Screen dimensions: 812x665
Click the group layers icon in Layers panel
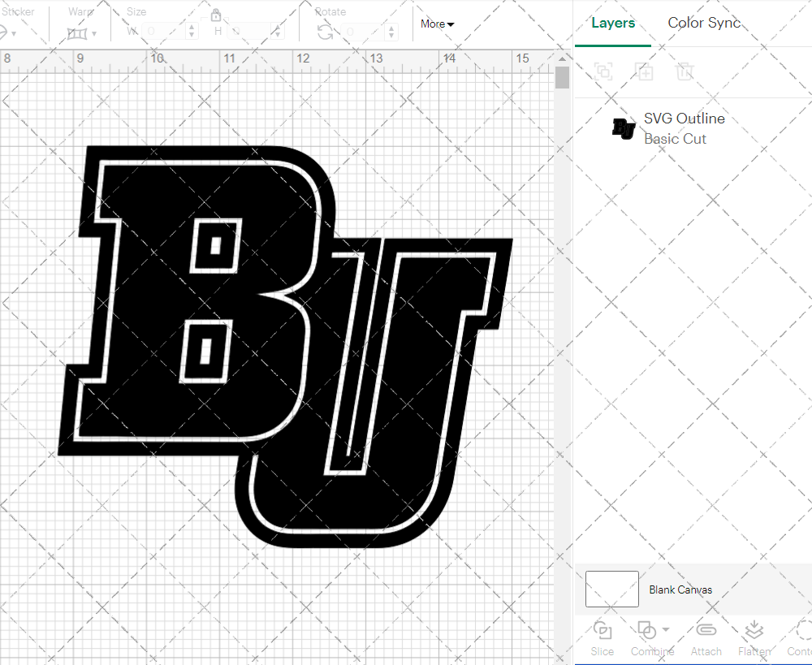point(603,71)
